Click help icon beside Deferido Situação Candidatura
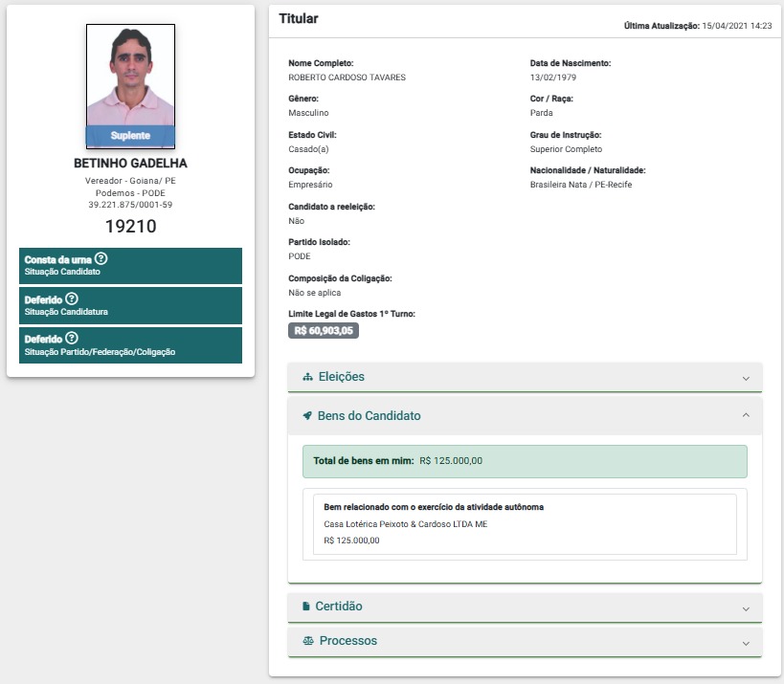 (72, 298)
